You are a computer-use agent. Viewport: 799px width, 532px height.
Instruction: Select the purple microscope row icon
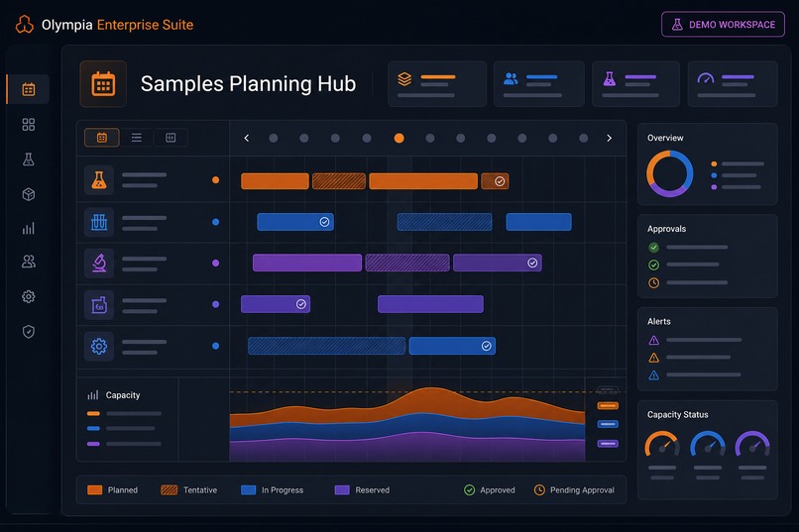pos(99,264)
